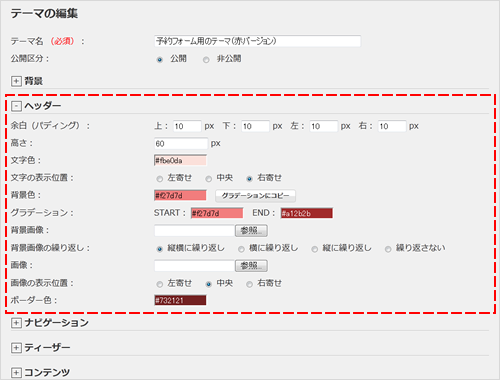Focus the テーマ名 text field

[257, 41]
